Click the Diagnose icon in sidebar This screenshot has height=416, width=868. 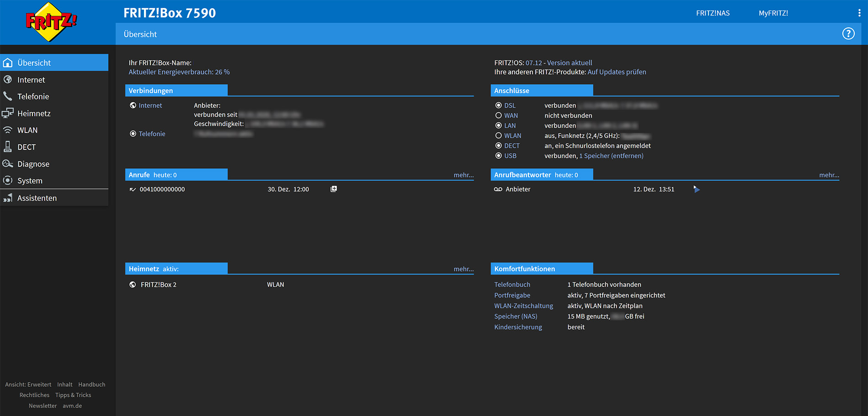click(8, 164)
